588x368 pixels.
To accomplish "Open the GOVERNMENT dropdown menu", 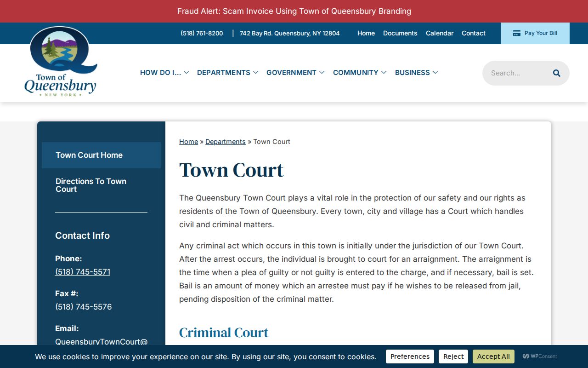I will click(x=295, y=73).
